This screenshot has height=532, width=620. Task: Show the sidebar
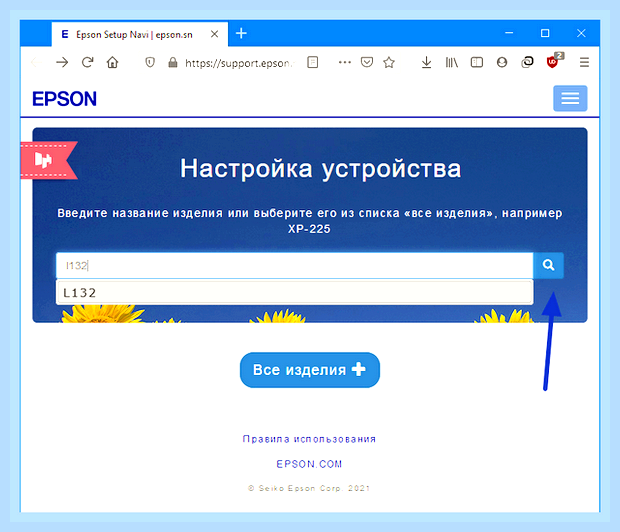tap(476, 62)
